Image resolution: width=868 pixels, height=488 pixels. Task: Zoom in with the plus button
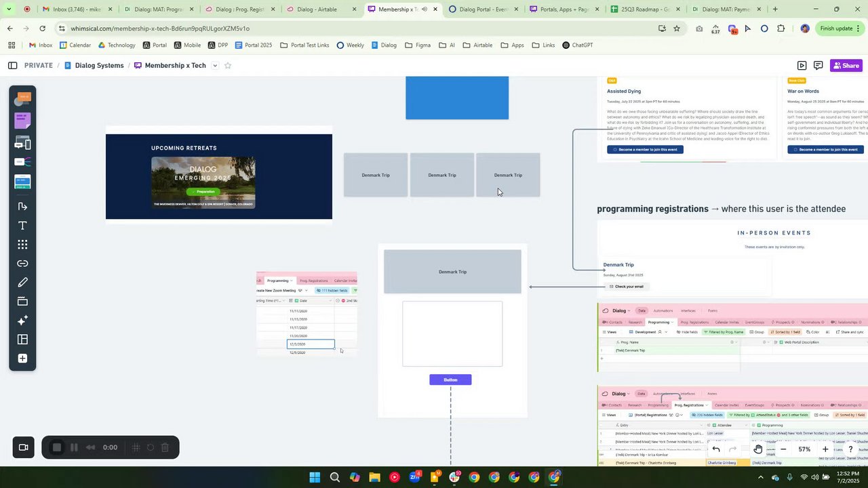point(825,449)
